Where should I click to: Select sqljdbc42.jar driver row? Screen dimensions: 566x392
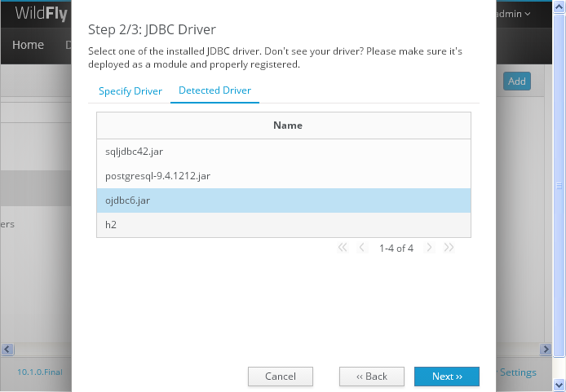[x=283, y=152]
